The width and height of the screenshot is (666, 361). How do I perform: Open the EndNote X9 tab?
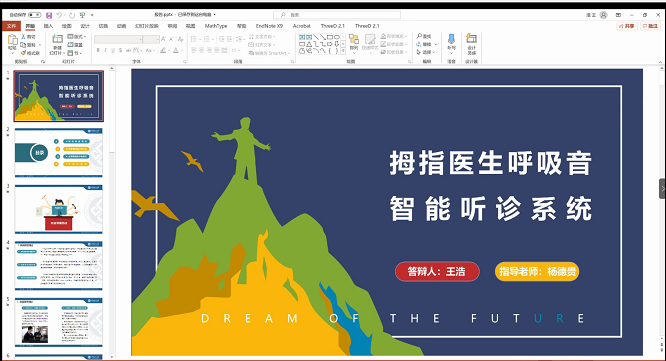tap(269, 26)
